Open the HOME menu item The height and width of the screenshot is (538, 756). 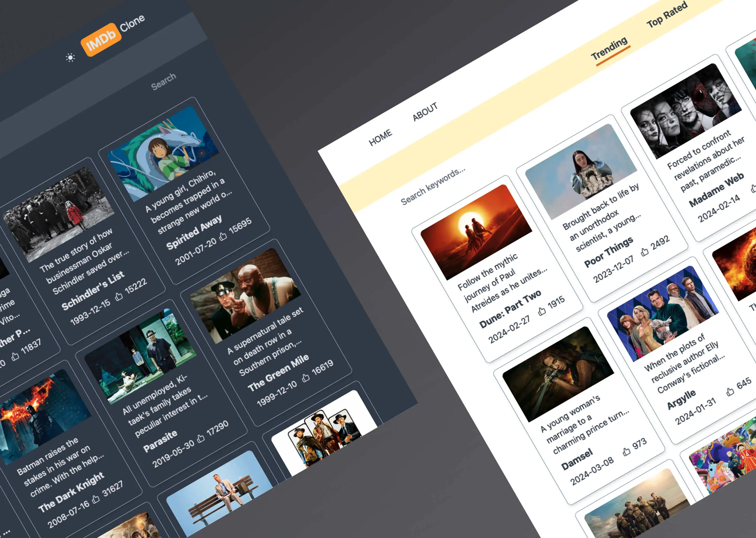(x=380, y=137)
